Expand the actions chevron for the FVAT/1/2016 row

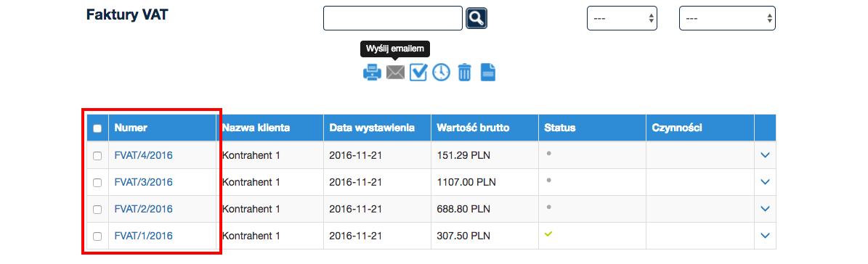coord(766,235)
